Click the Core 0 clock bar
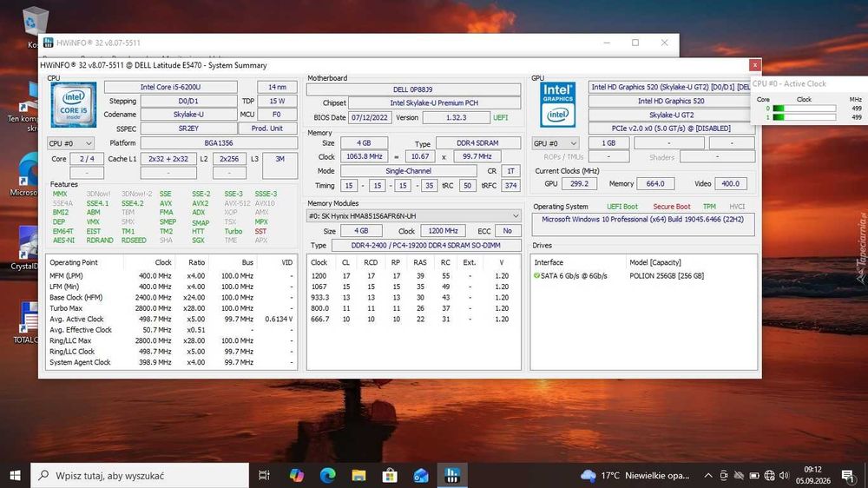Viewport: 868px width, 488px height. (805, 109)
